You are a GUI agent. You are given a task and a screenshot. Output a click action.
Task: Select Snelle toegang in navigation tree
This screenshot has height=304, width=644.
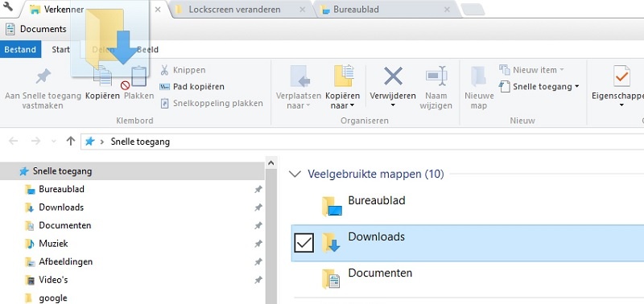pyautogui.click(x=132, y=171)
